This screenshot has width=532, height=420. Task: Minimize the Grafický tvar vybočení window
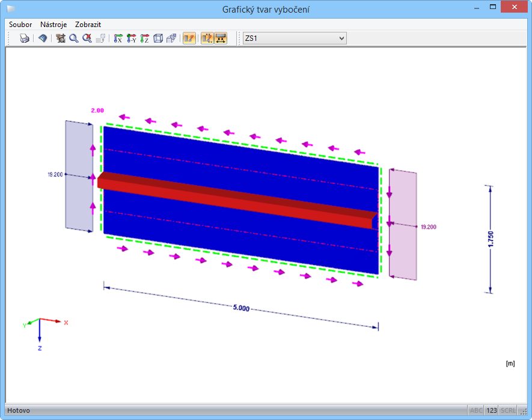click(477, 7)
